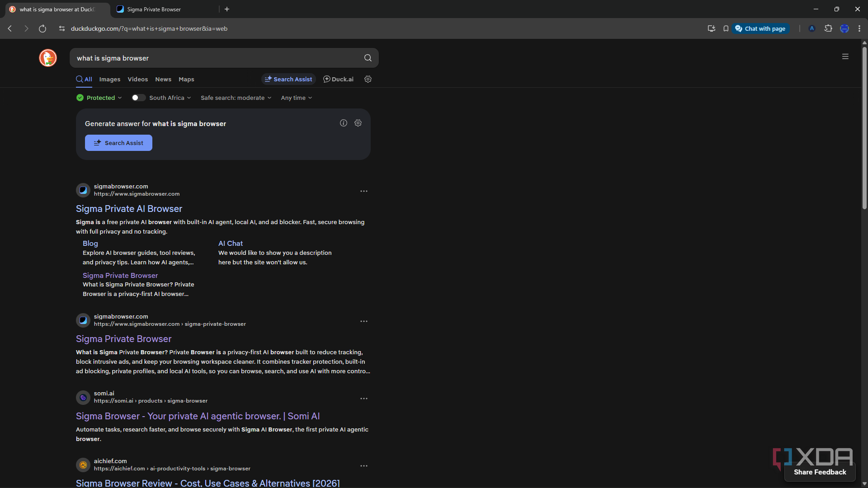Viewport: 868px width, 488px height.
Task: Open Search Assist info icon
Action: click(x=344, y=123)
